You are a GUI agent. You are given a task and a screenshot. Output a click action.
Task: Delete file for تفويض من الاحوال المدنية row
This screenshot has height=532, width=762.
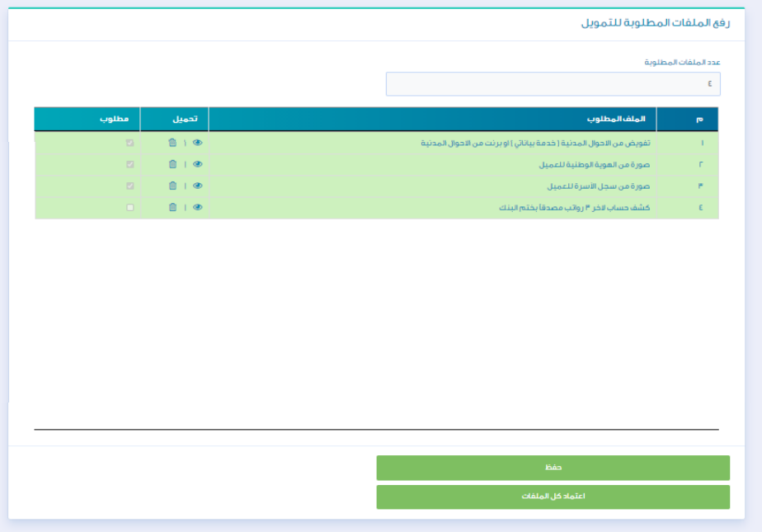172,143
